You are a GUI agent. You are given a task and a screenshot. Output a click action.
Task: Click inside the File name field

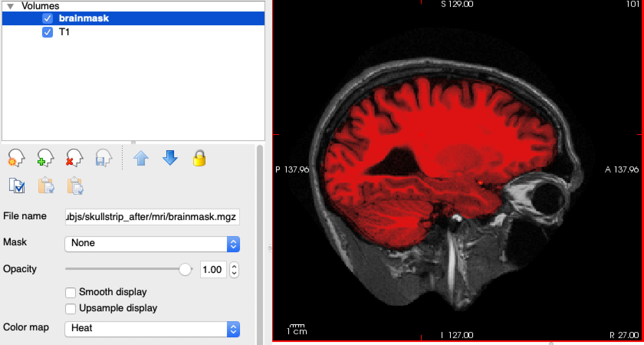(151, 217)
